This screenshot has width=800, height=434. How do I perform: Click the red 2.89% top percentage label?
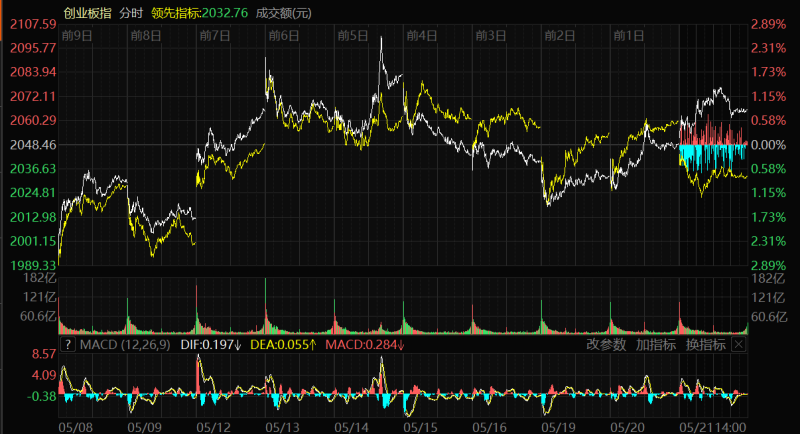tap(768, 24)
